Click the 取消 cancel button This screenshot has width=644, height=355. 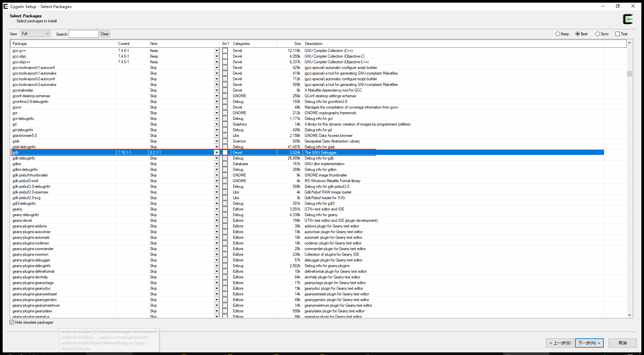pyautogui.click(x=622, y=343)
